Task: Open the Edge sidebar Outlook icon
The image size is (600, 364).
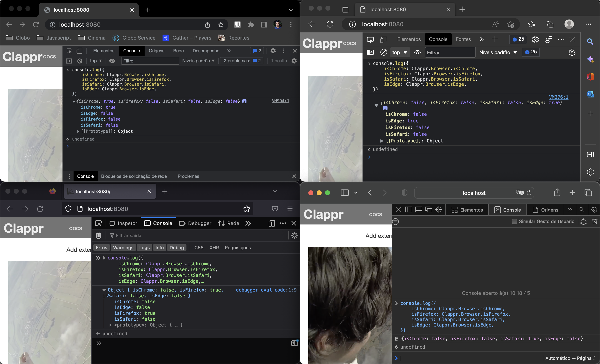Action: [x=590, y=94]
